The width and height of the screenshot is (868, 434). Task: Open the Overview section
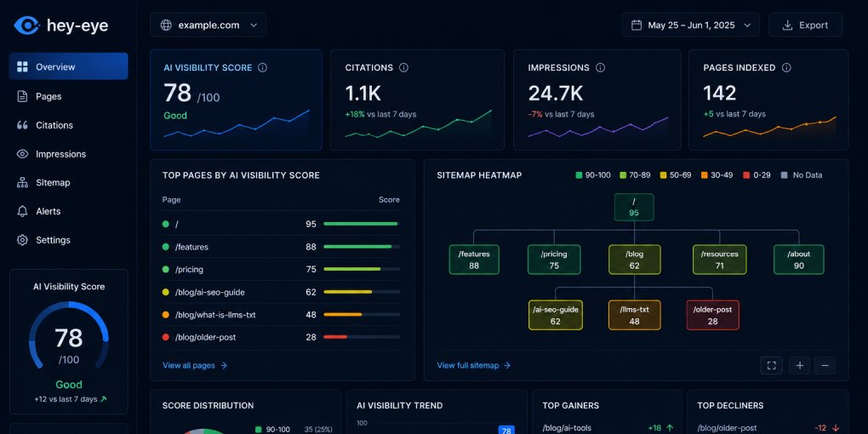tap(69, 66)
